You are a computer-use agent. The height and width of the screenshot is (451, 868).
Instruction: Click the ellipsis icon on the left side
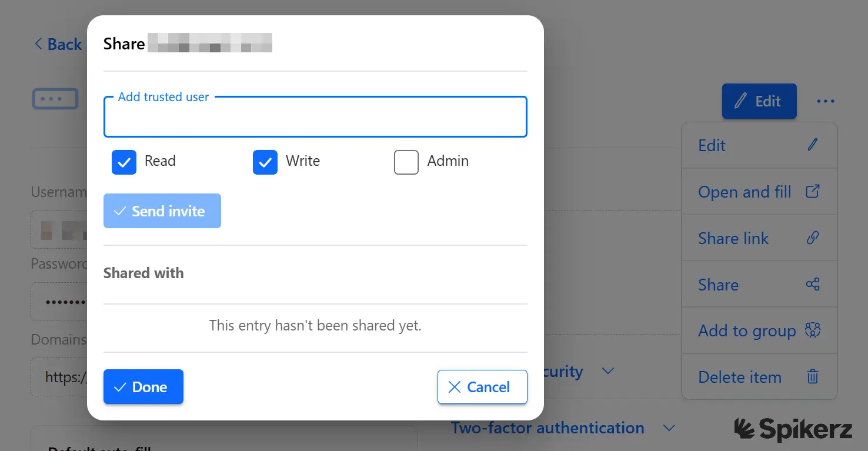[55, 98]
